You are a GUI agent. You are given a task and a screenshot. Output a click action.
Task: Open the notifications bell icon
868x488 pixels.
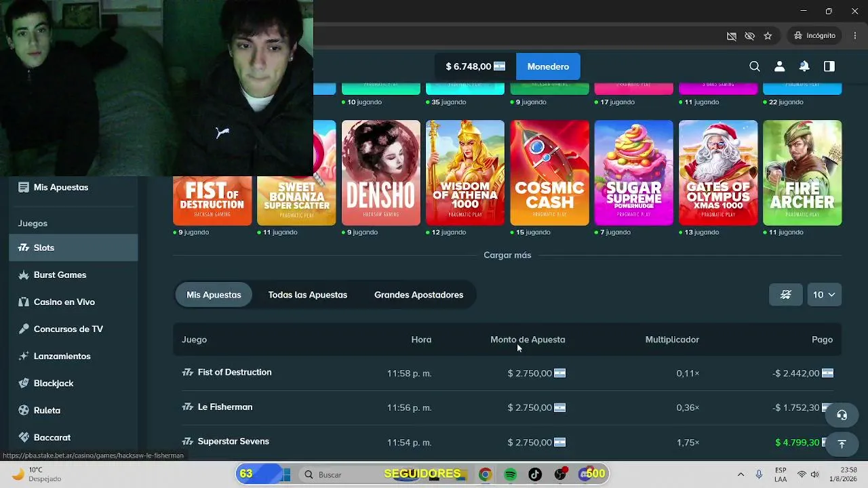pyautogui.click(x=804, y=66)
